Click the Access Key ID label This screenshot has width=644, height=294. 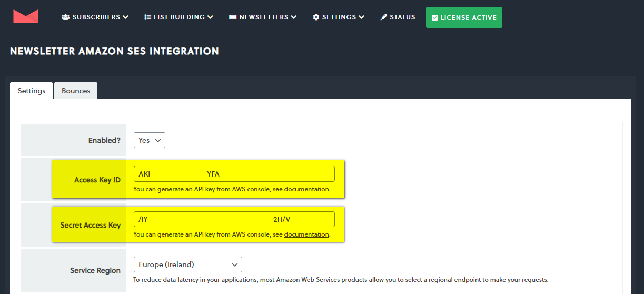(97, 180)
